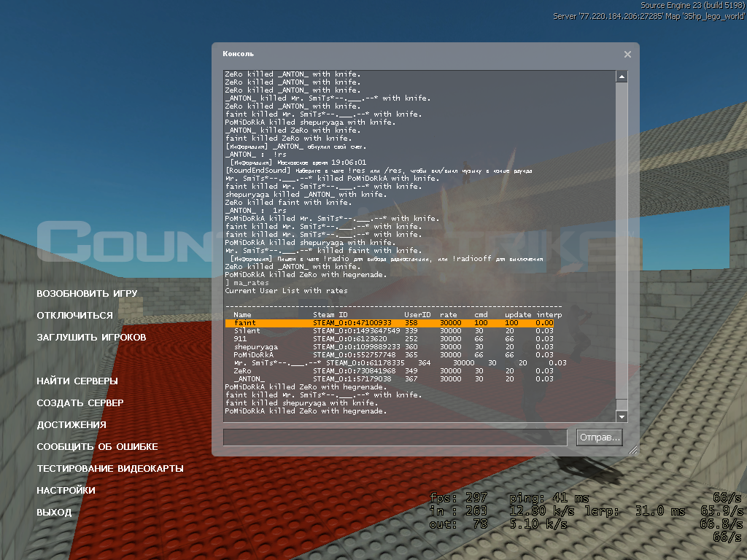Image resolution: width=747 pixels, height=560 pixels.
Task: Click the console scroll up arrow
Action: click(622, 77)
